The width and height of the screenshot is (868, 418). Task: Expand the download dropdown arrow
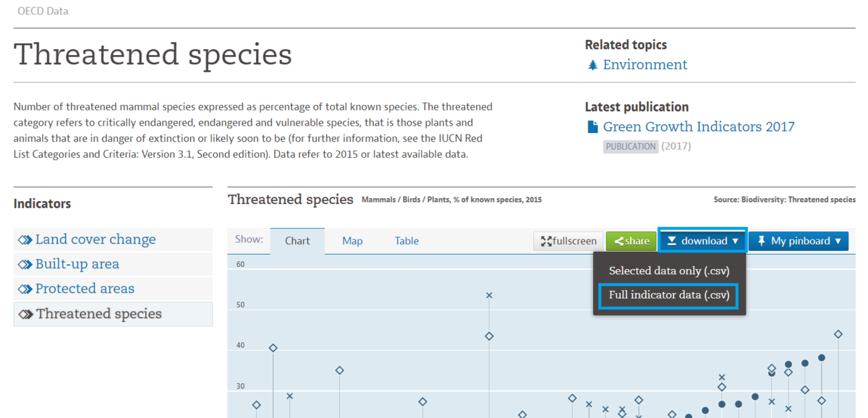[x=736, y=241]
